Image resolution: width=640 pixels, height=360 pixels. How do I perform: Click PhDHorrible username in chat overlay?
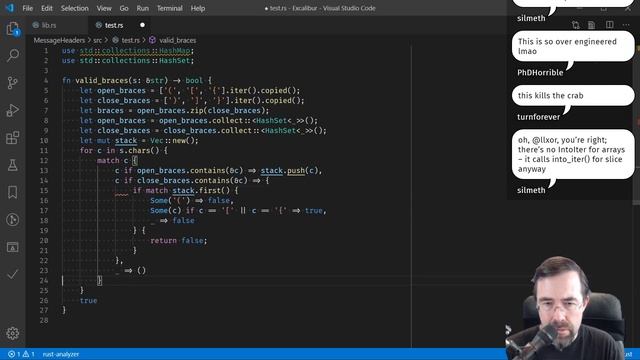(540, 73)
